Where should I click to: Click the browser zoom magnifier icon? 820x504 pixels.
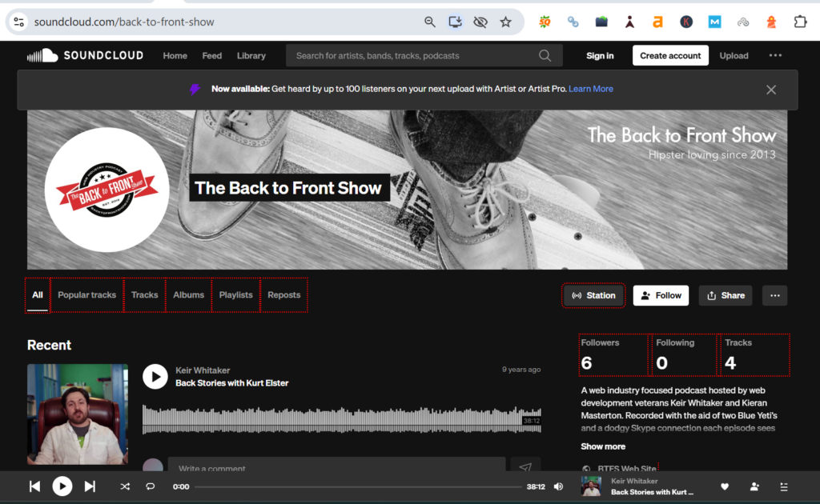[430, 22]
